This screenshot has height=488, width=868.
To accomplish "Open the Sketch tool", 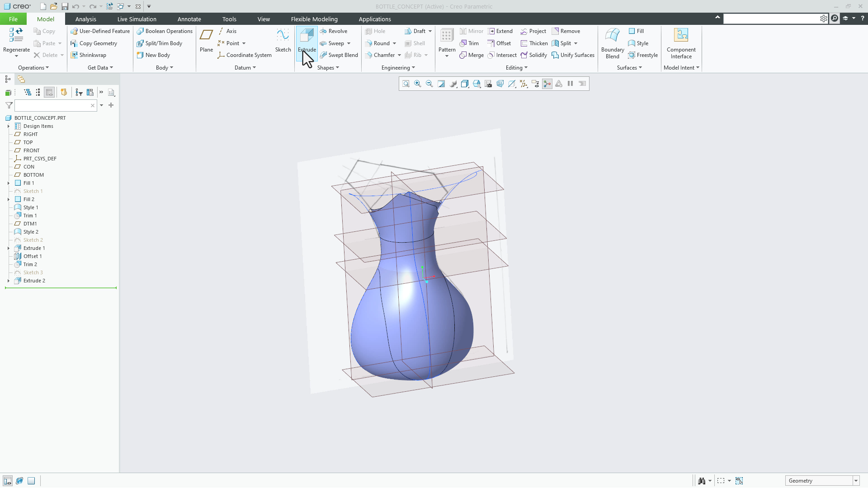I will [283, 41].
